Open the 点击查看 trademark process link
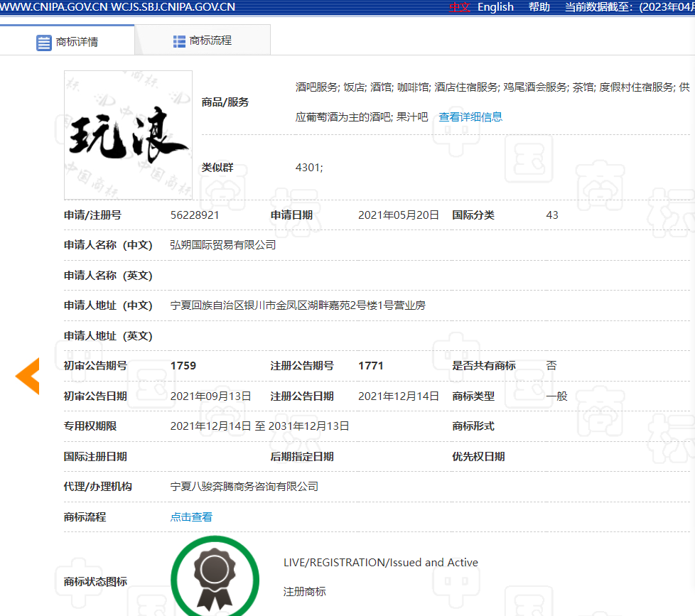Screen dimensions: 695x616 pos(191,517)
